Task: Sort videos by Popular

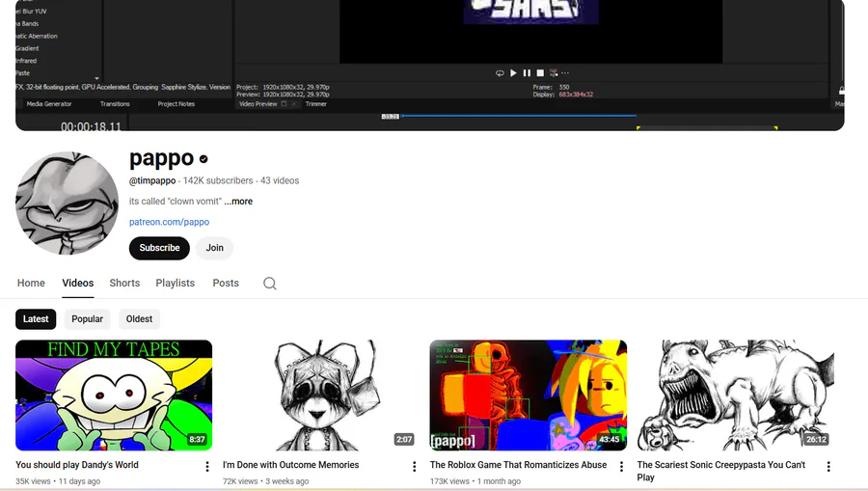Action: 87,319
